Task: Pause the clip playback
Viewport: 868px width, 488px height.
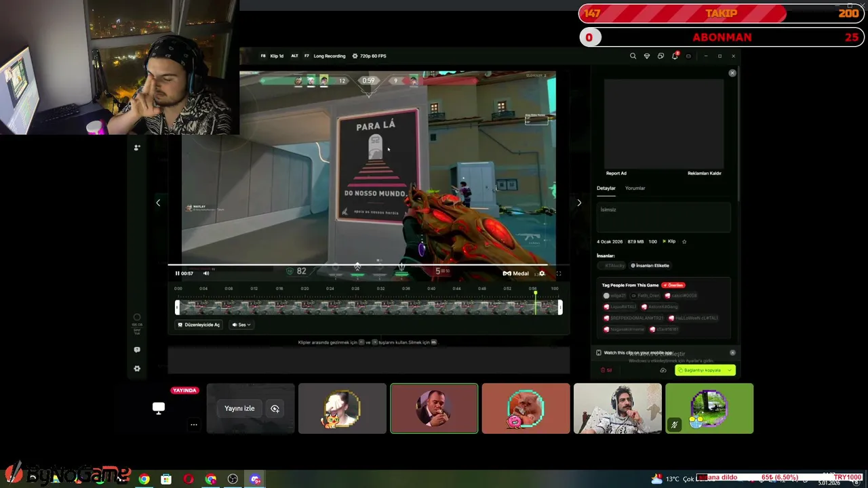Action: click(x=178, y=273)
